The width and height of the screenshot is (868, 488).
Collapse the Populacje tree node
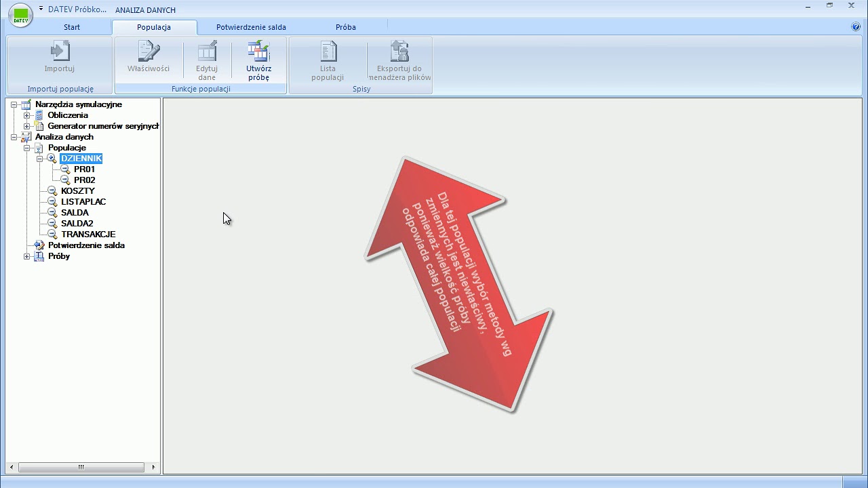tap(26, 148)
